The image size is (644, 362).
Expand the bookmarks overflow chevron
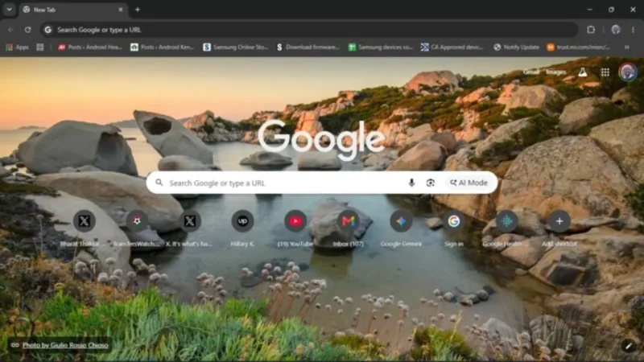[x=627, y=47]
